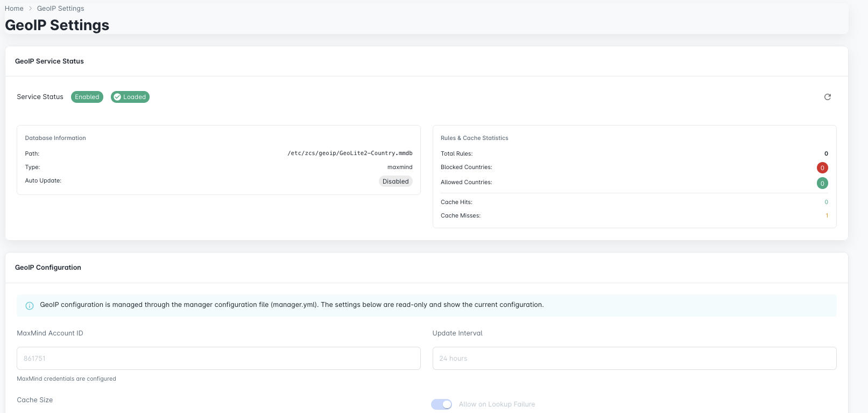Click the GeoIP Configuration section header
868x413 pixels.
tap(48, 268)
